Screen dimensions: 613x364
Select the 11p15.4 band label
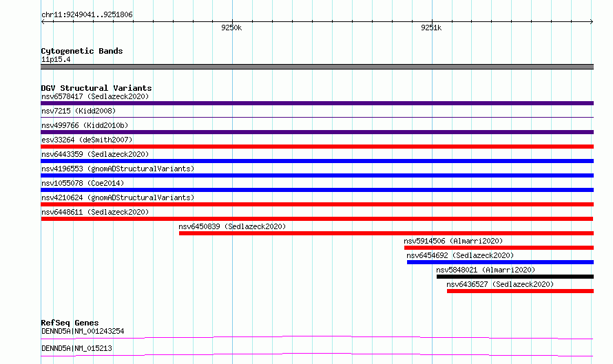[56, 59]
